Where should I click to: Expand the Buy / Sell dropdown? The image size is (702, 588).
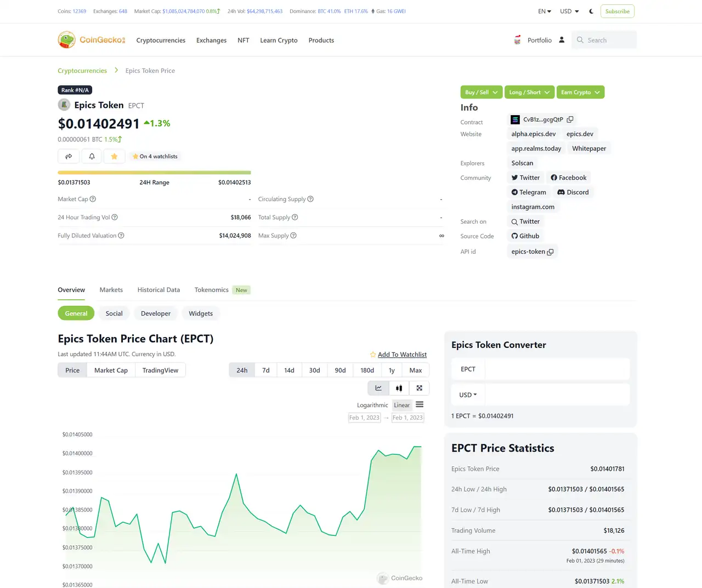pyautogui.click(x=481, y=92)
